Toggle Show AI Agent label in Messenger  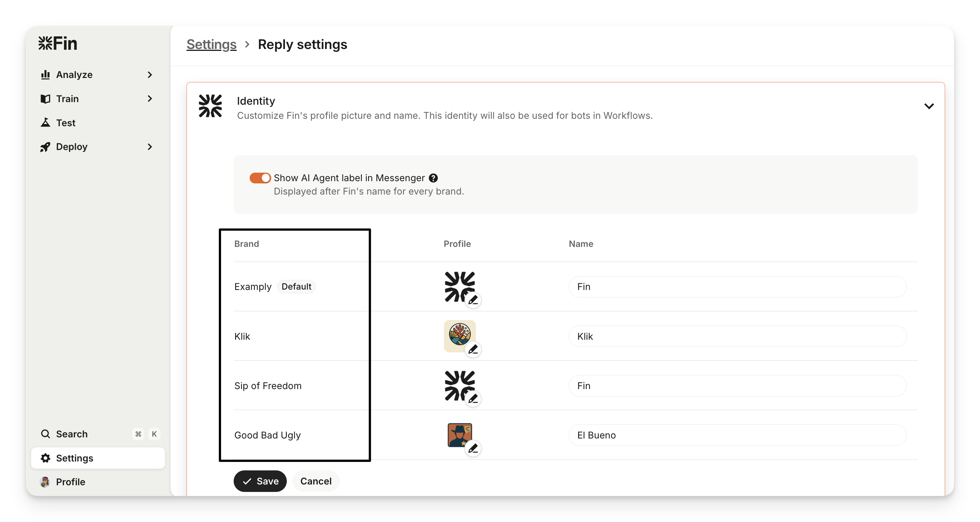tap(260, 178)
